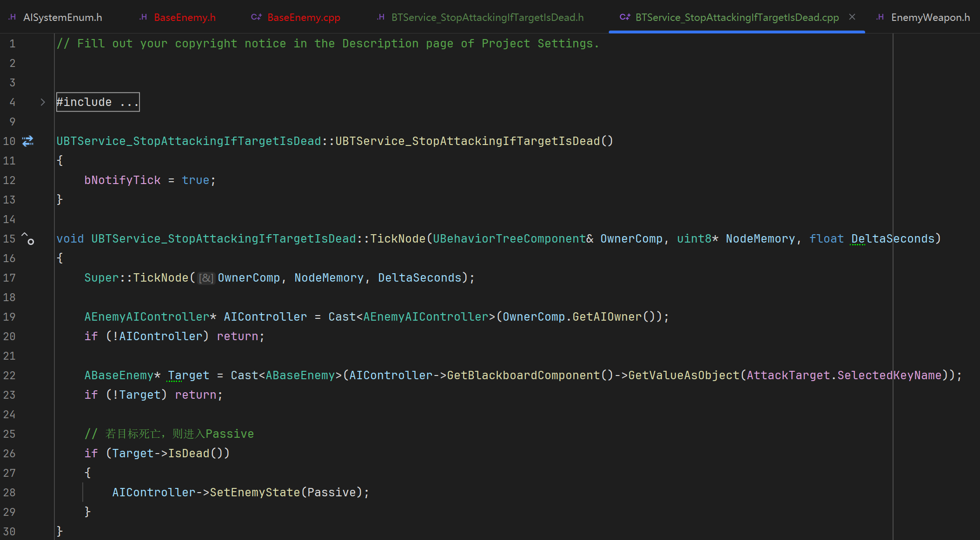Click the IsDead method call
The width and height of the screenshot is (980, 540).
pyautogui.click(x=188, y=454)
